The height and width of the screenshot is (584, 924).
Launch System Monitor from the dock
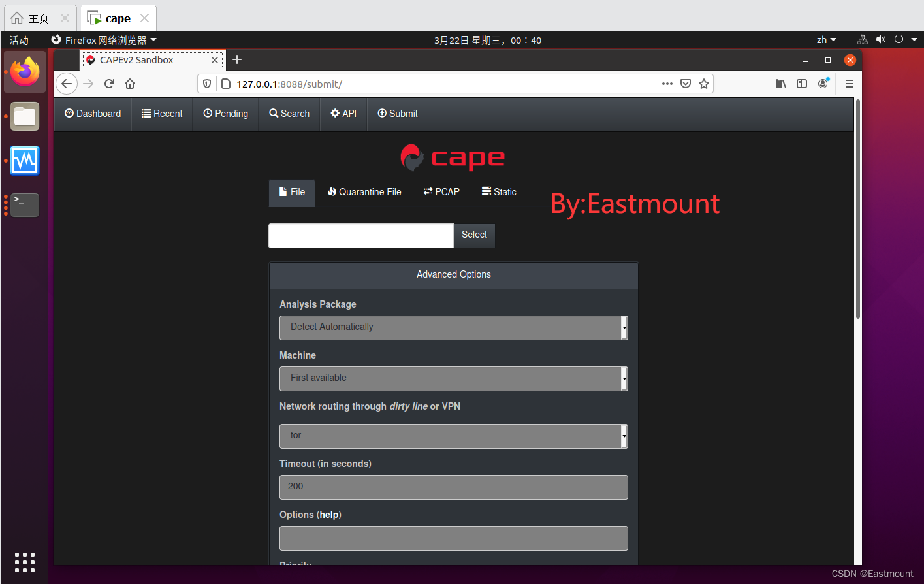25,161
